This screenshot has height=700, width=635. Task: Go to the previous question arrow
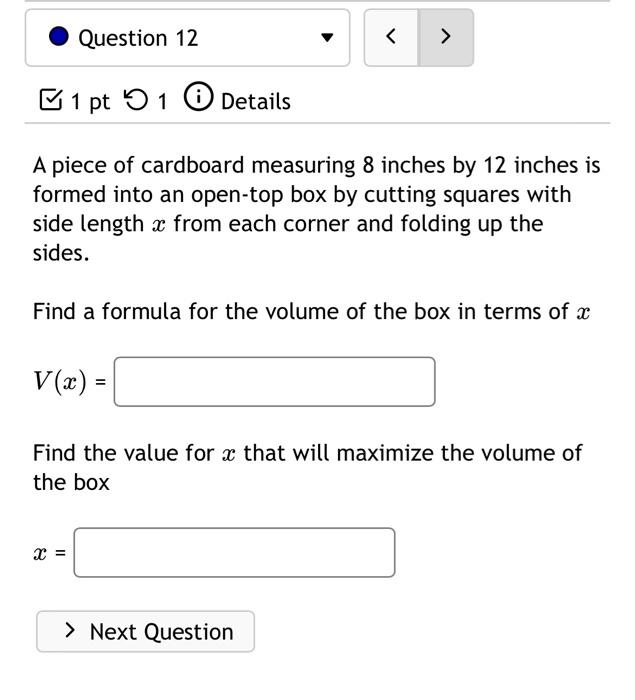(x=391, y=38)
